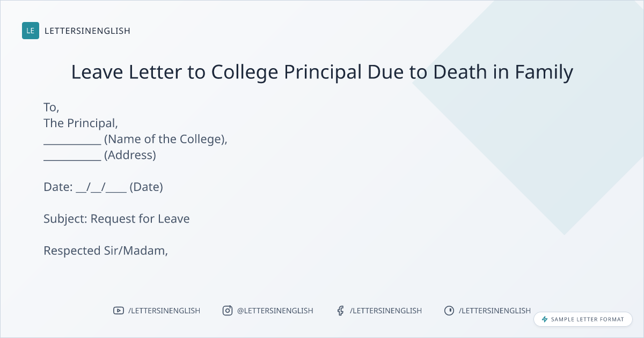Click the teal LE logo square
The image size is (644, 338).
31,31
